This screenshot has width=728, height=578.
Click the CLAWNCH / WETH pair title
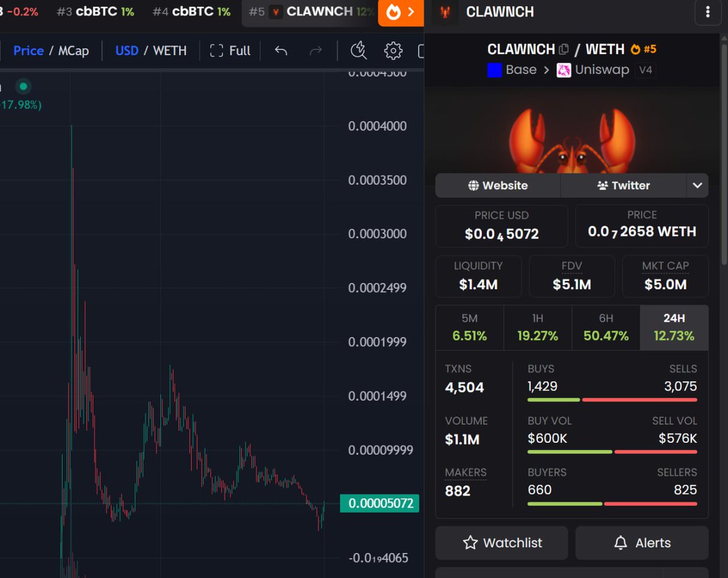click(x=556, y=49)
